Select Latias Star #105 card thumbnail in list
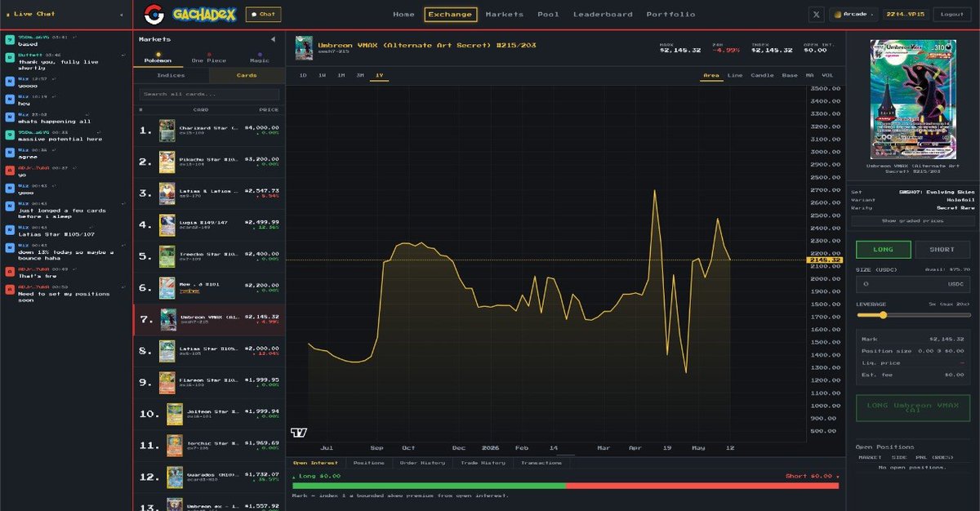Viewport: 980px width, 511px height. pos(167,350)
